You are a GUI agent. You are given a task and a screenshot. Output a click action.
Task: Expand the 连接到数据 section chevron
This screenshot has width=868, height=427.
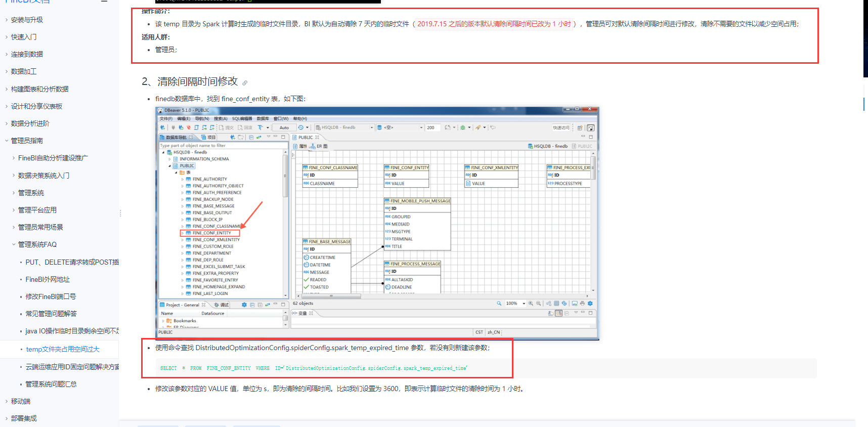(6, 54)
